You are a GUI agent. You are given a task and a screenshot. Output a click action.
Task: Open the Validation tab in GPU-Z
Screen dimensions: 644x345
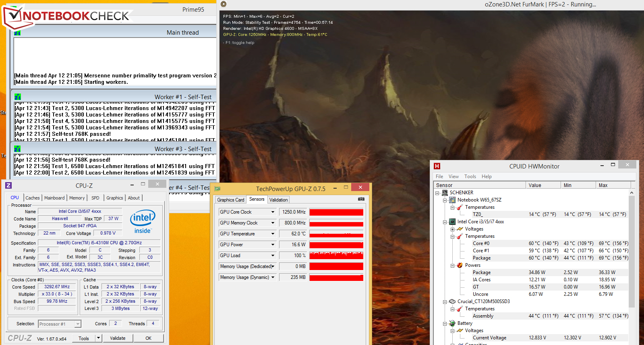tap(278, 200)
